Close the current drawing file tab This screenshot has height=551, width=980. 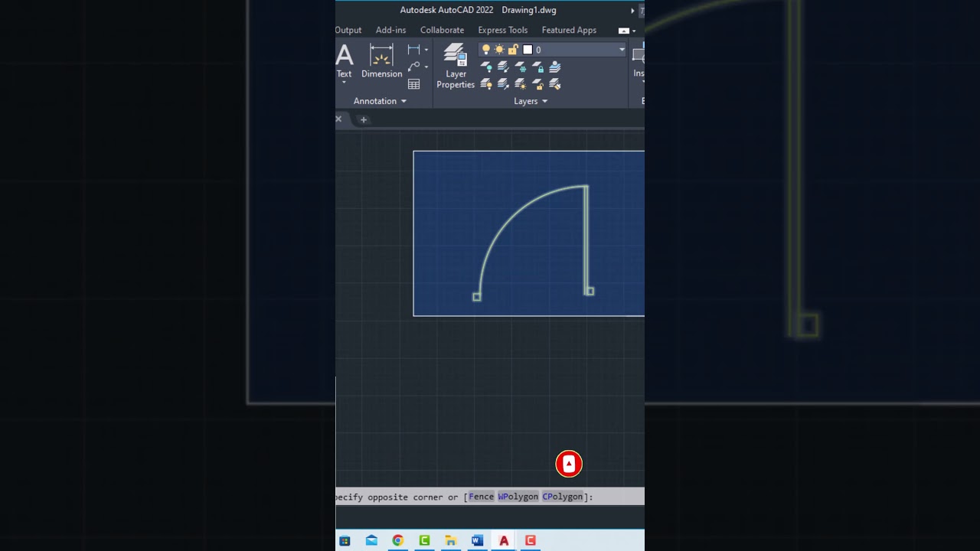click(338, 119)
